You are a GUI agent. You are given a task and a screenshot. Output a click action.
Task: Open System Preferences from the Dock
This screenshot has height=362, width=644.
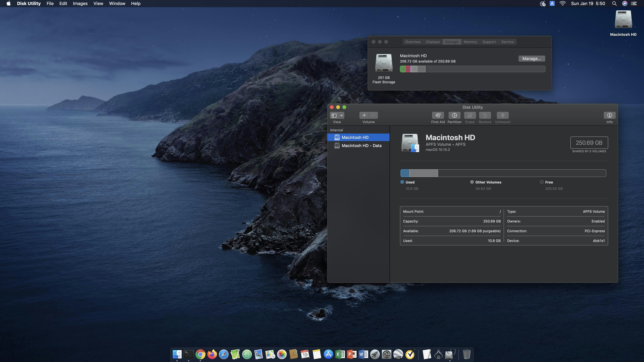pos(386,354)
